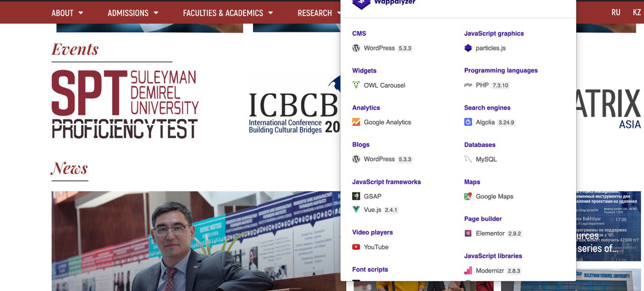Expand the ABOUT menu arrow
644x291 pixels.
point(81,13)
